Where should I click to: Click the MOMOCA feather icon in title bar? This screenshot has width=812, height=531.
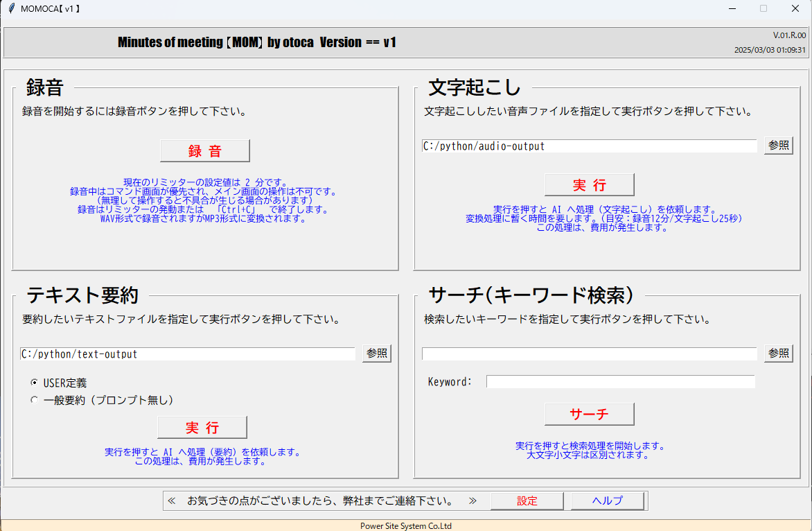pos(10,8)
